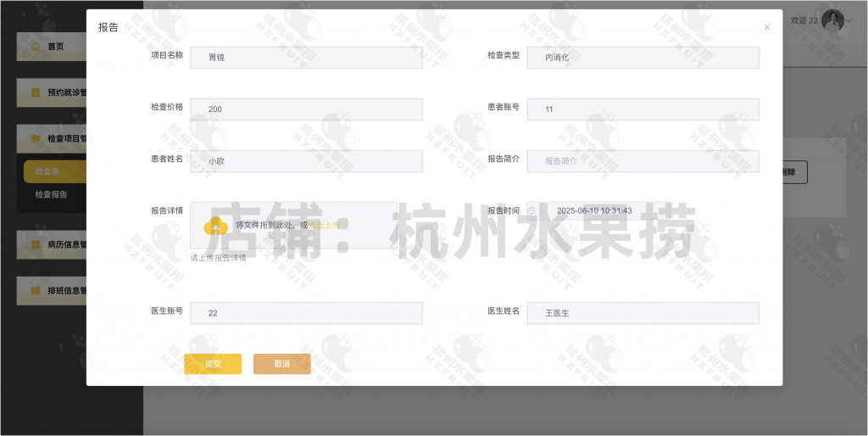Click the home icon beside 首页
The height and width of the screenshot is (436, 868).
coord(36,46)
